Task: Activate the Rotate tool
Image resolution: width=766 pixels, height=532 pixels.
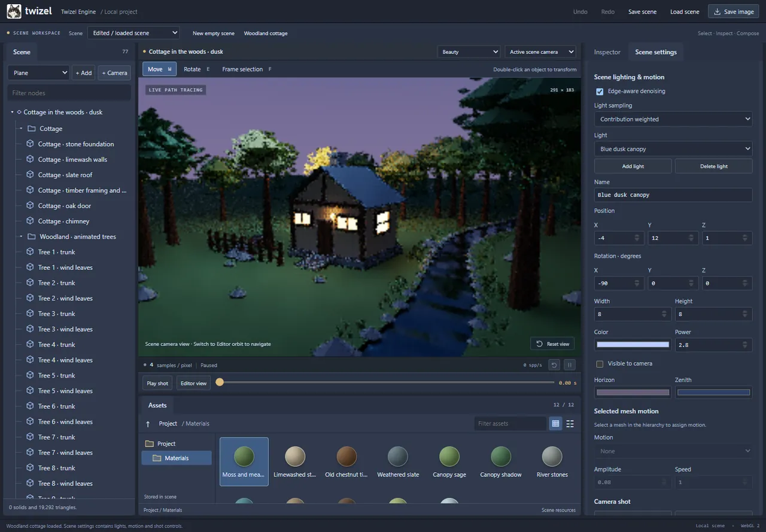Action: (x=196, y=69)
